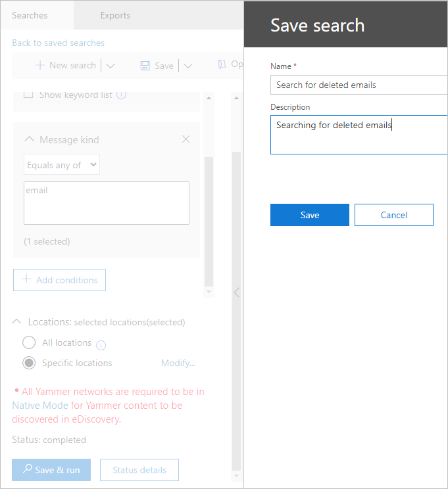Select the All locations radio button
This screenshot has width=448, height=489.
click(x=29, y=342)
